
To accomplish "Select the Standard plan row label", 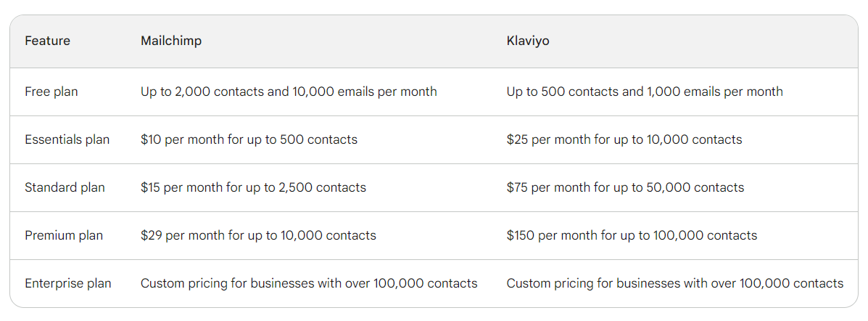I will coord(65,188).
